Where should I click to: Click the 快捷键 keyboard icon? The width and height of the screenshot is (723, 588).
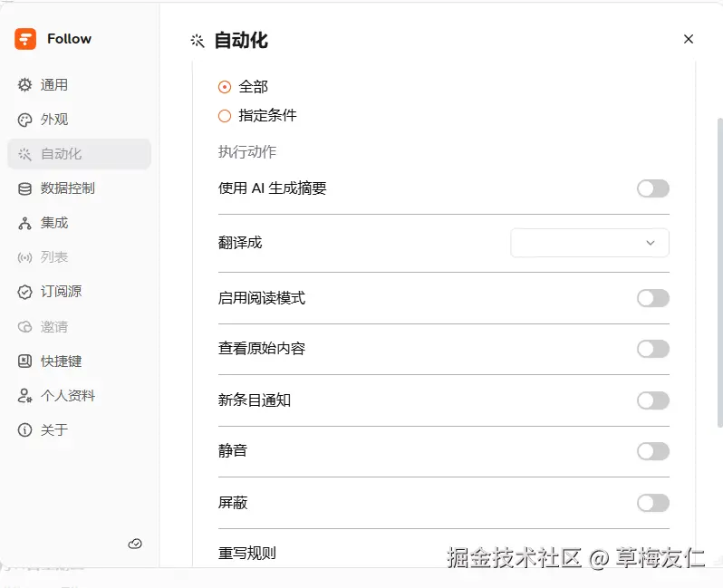24,361
